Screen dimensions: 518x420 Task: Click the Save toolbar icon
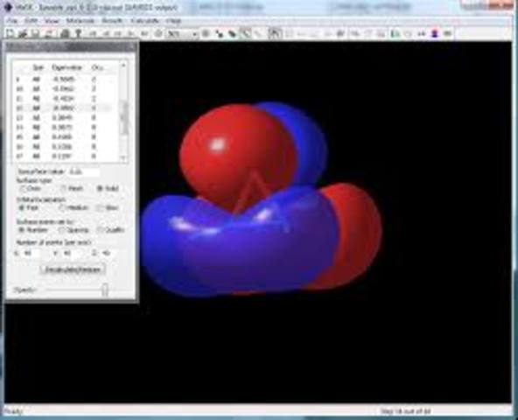click(x=35, y=33)
